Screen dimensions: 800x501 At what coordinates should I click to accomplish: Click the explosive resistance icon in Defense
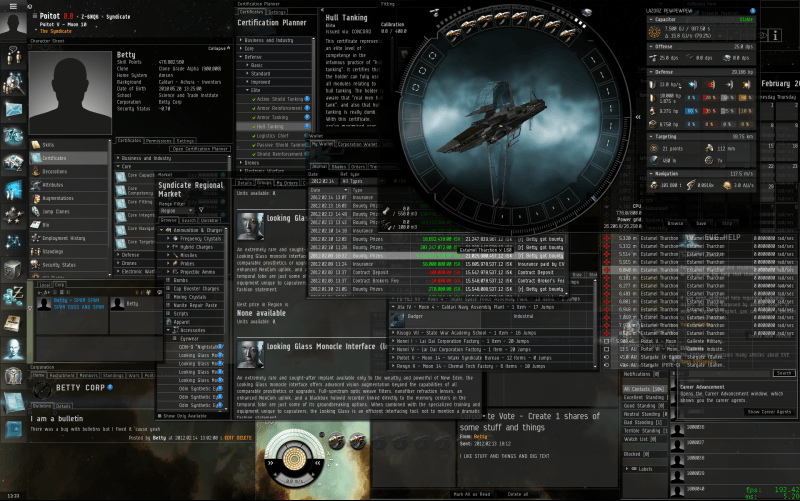pyautogui.click(x=746, y=84)
